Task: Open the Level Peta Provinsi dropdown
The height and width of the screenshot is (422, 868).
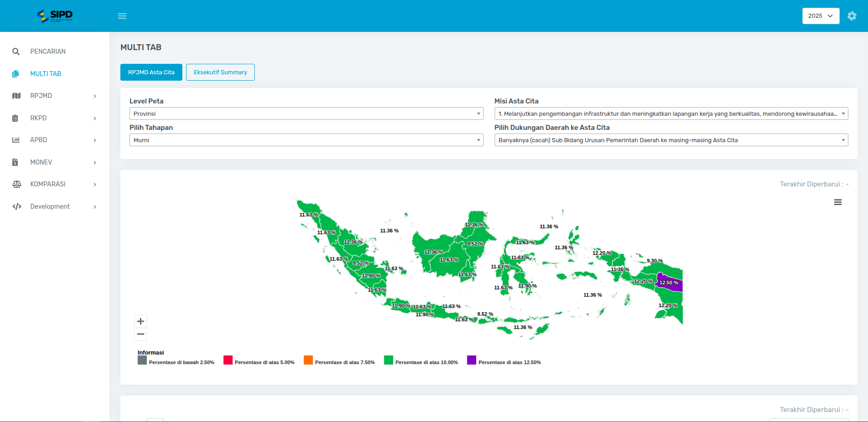Action: [306, 113]
